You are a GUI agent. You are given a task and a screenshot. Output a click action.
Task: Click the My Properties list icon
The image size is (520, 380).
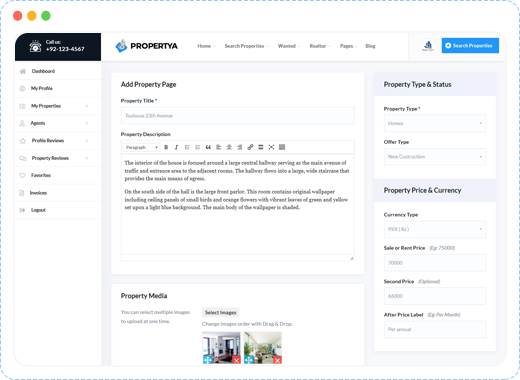pyautogui.click(x=22, y=106)
